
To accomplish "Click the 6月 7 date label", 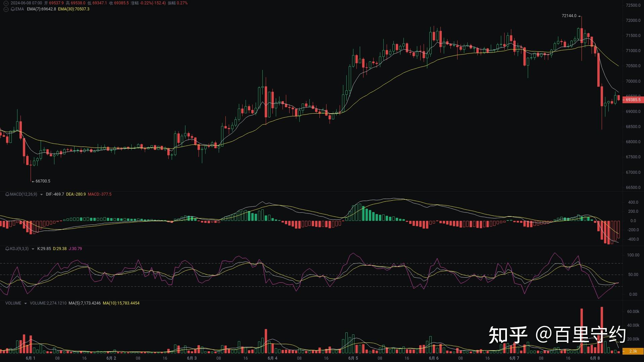I will tap(514, 358).
